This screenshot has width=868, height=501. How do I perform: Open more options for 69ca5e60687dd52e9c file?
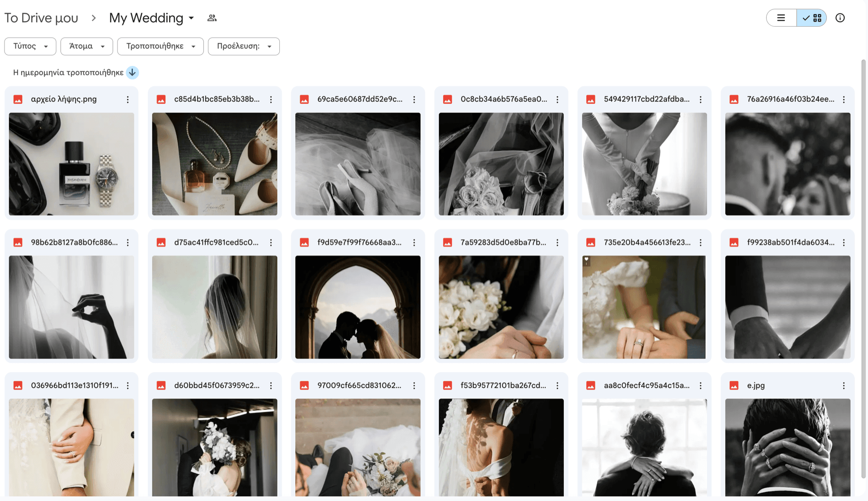(x=414, y=99)
